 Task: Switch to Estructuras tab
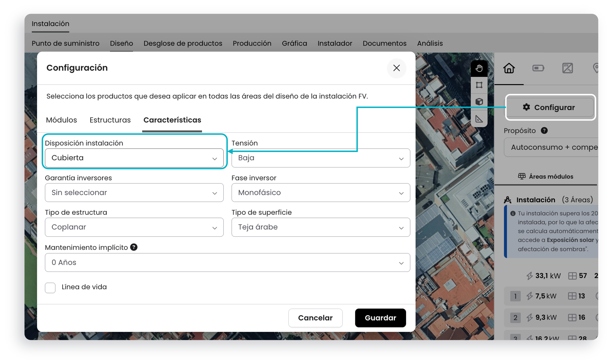110,120
